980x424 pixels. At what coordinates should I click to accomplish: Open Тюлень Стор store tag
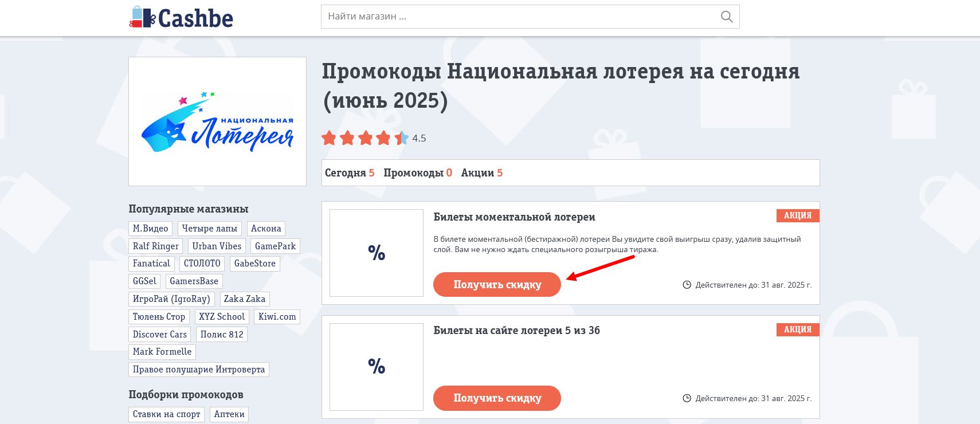click(159, 317)
